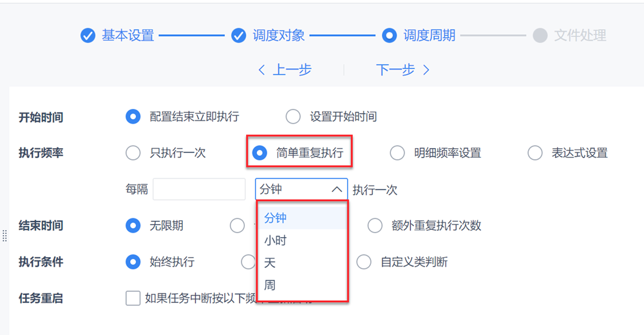Image resolution: width=644 pixels, height=335 pixels.
Task: Select 配置结束立即执行 radio option
Action: point(133,117)
